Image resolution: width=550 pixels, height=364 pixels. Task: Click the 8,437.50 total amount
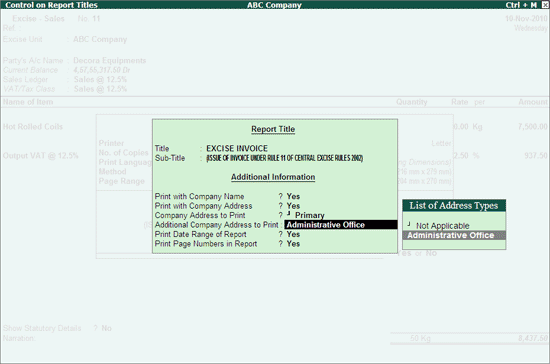[x=532, y=338]
